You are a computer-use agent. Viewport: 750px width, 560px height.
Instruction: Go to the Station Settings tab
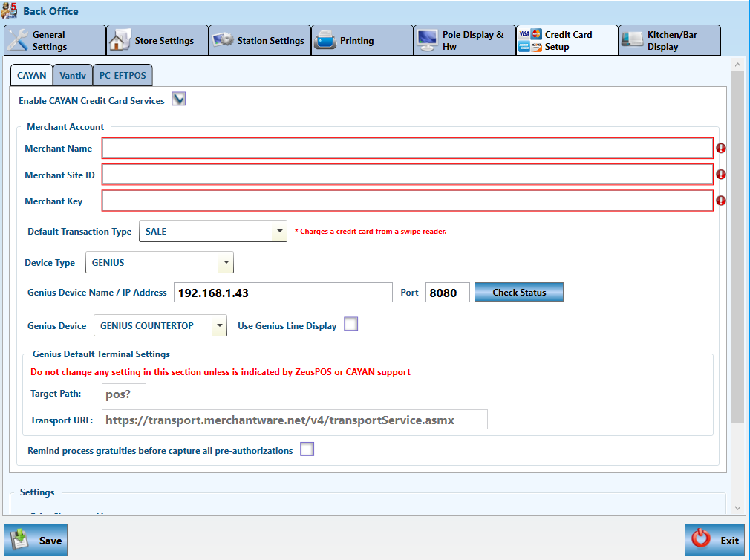260,40
